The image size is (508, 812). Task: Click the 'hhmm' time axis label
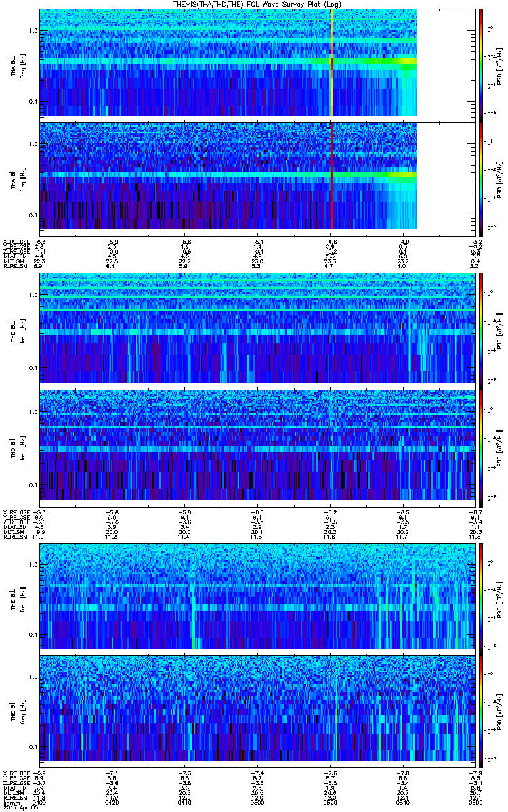[x=11, y=801]
